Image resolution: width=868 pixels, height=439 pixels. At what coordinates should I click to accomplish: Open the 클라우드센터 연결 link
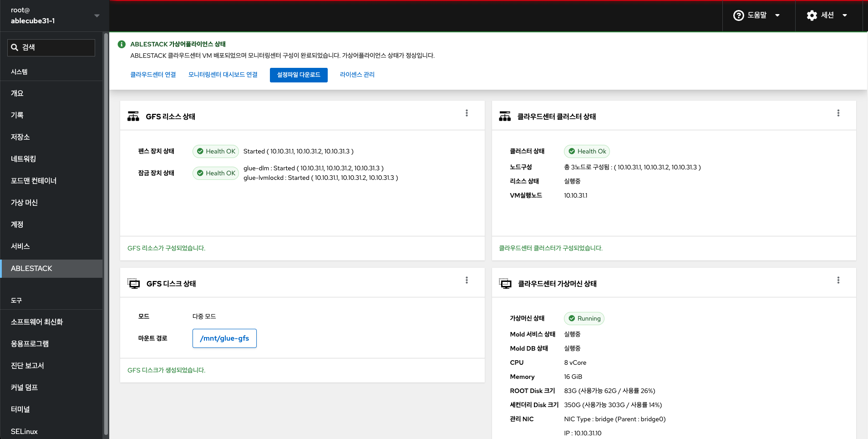pos(153,74)
